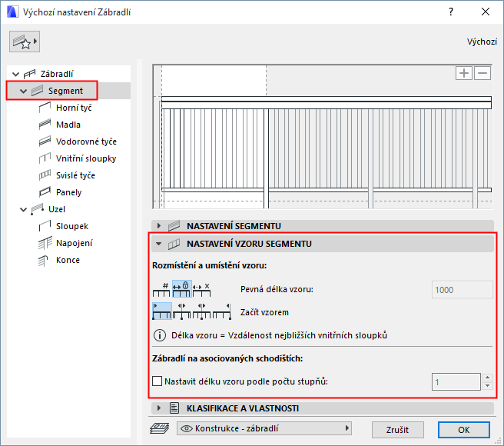Collapse the Uzel tree node
Viewport: 504px width, 446px height.
click(x=23, y=209)
